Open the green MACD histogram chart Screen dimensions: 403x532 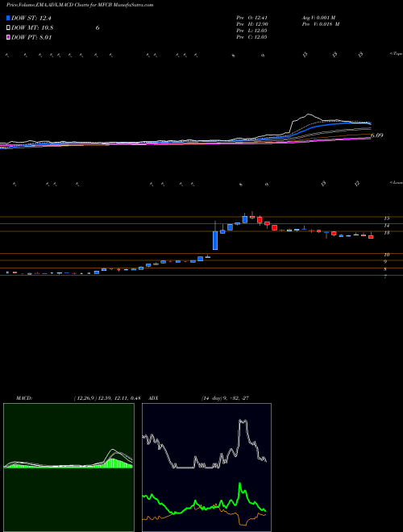click(69, 468)
